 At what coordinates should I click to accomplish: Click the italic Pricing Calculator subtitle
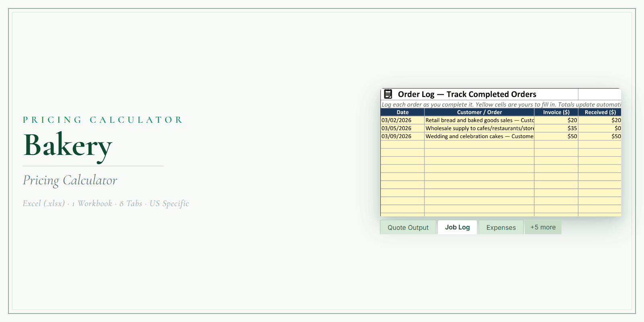(x=70, y=180)
